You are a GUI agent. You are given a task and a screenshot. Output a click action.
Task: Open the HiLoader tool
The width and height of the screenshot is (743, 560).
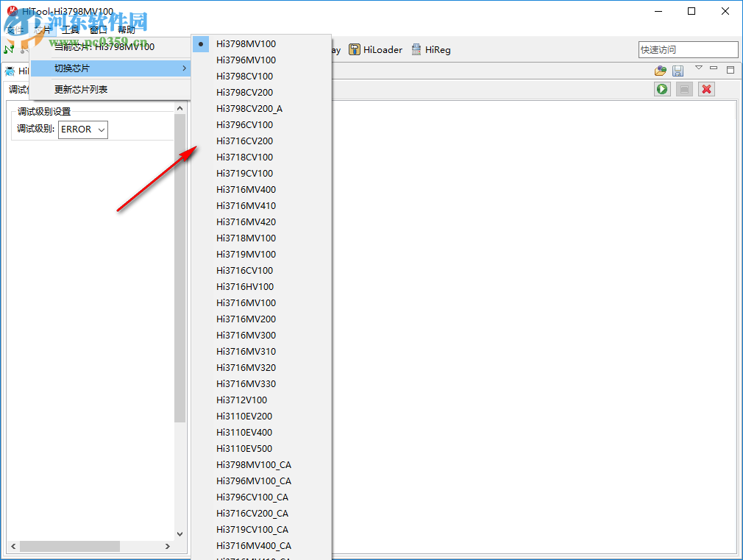point(375,50)
